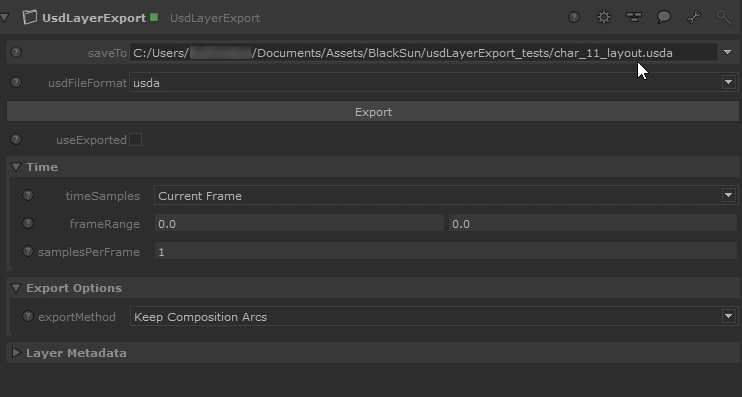Click the gear settings icon in header
This screenshot has height=397, width=742.
(604, 18)
